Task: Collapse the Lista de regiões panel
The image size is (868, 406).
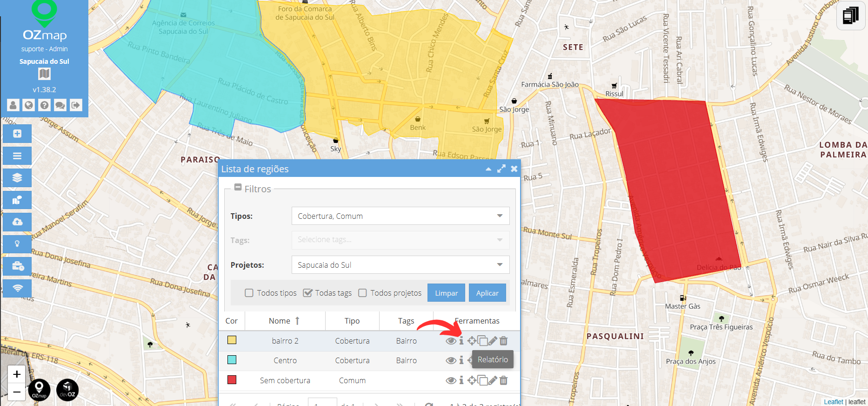Action: [x=488, y=169]
